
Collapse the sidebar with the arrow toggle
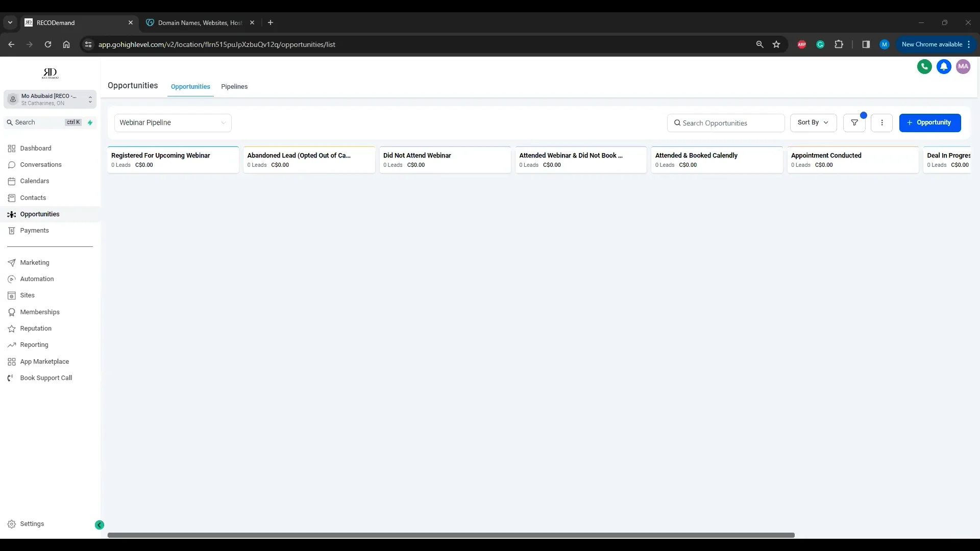[x=99, y=524]
